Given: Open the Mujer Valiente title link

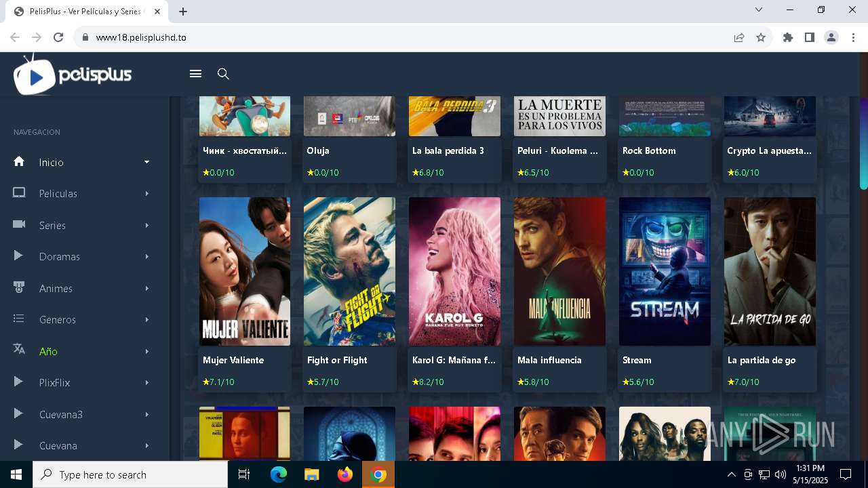Looking at the screenshot, I should pyautogui.click(x=233, y=360).
